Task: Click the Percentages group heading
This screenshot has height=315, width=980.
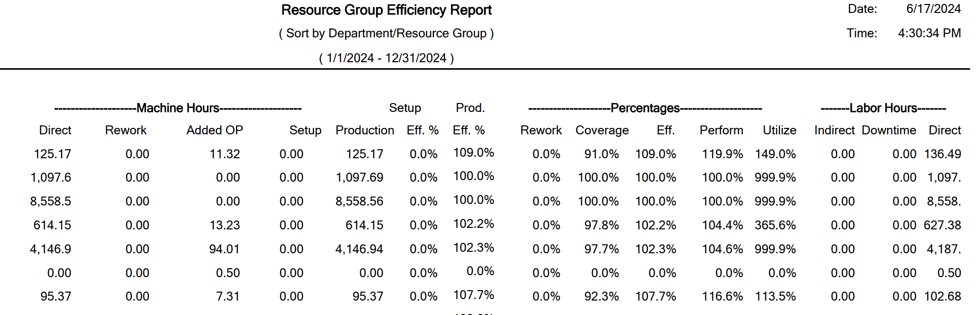Action: click(x=645, y=108)
